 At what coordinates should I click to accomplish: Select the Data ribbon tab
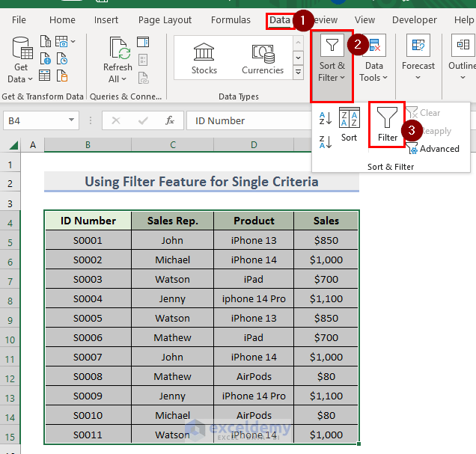tap(280, 20)
